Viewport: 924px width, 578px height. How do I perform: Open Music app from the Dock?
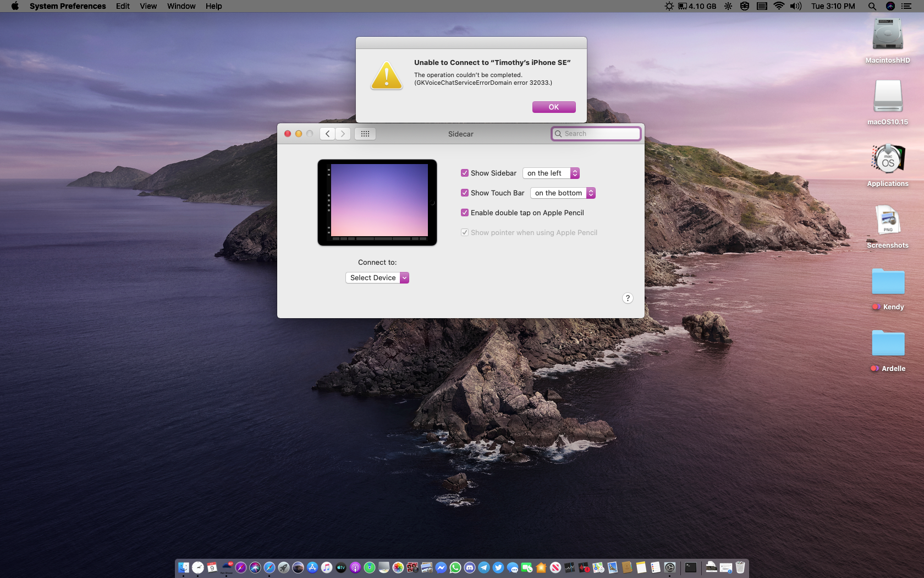click(327, 568)
